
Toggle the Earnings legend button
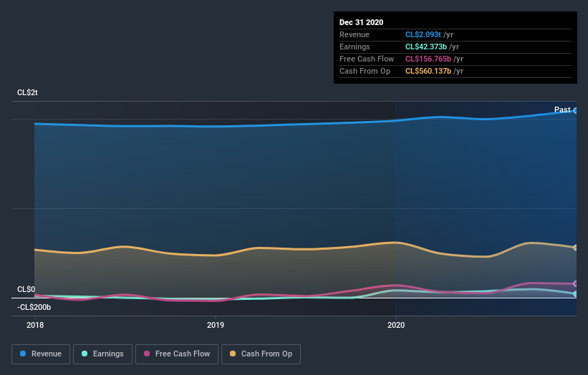102,354
